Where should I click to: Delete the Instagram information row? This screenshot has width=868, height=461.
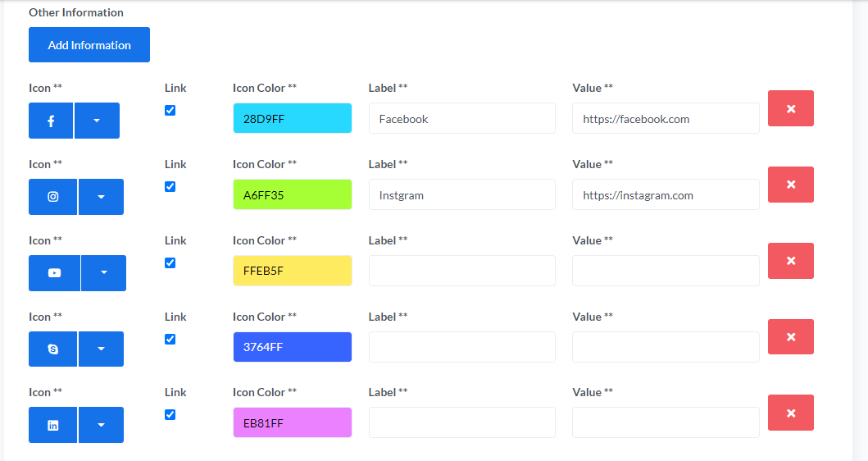tap(790, 185)
